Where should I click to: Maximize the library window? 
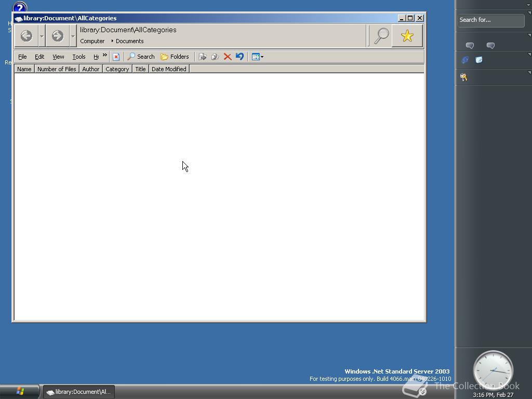pos(410,18)
